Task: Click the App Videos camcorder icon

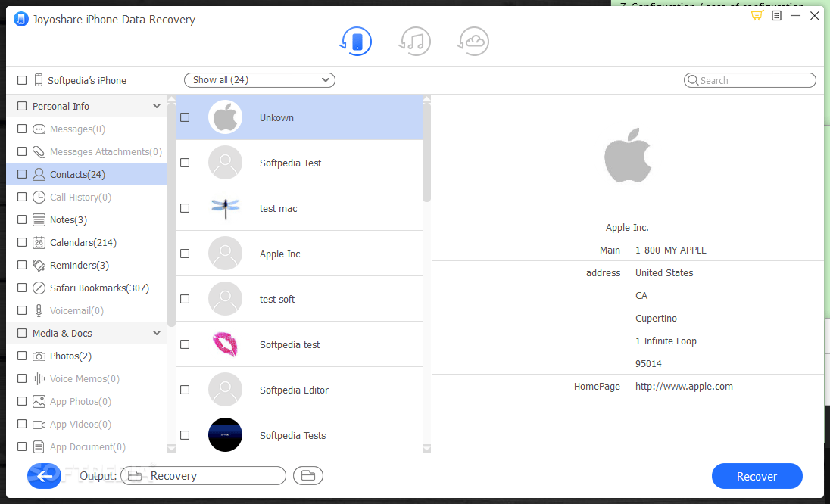Action: coord(39,424)
